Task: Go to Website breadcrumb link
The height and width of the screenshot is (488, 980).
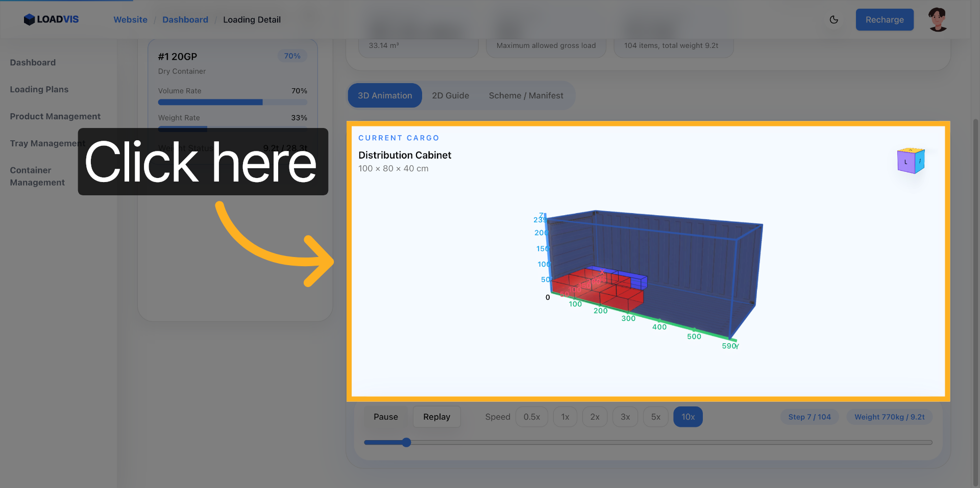Action: click(130, 19)
